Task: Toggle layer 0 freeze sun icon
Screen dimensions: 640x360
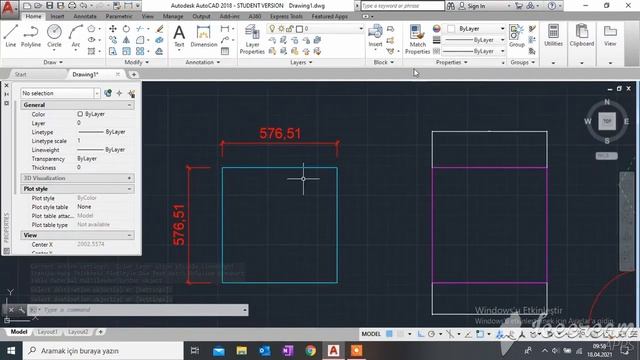Action: point(281,29)
